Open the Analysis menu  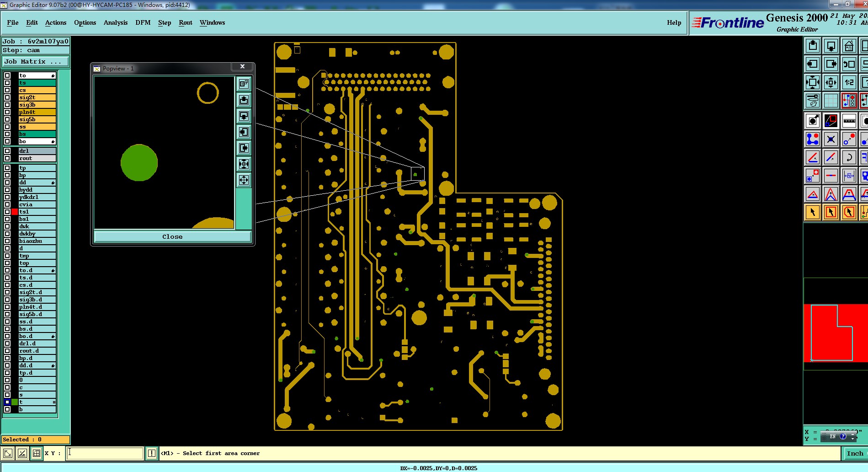116,22
